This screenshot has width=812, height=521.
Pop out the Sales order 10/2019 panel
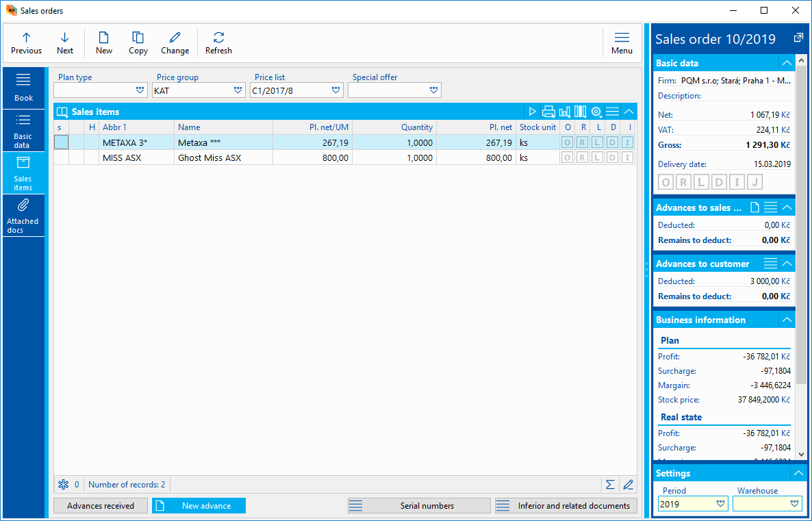pos(798,38)
